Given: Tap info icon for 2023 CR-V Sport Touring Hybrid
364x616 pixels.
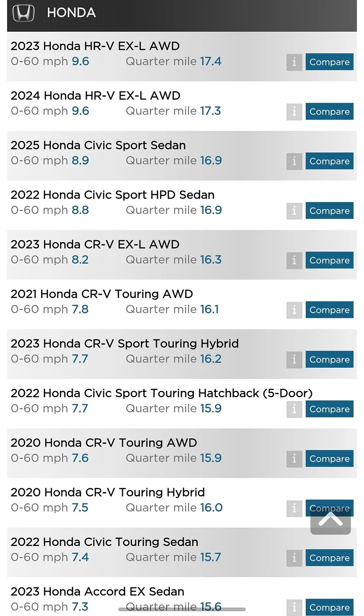Looking at the screenshot, I should pos(294,360).
